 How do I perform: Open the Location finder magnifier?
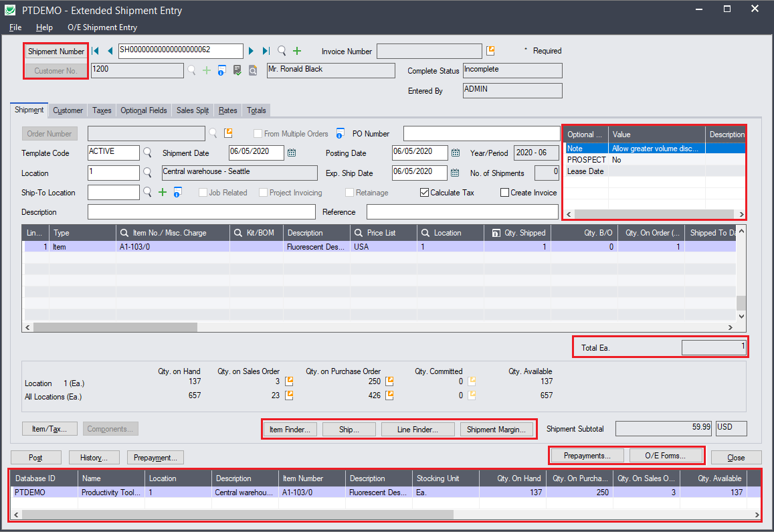tap(147, 173)
